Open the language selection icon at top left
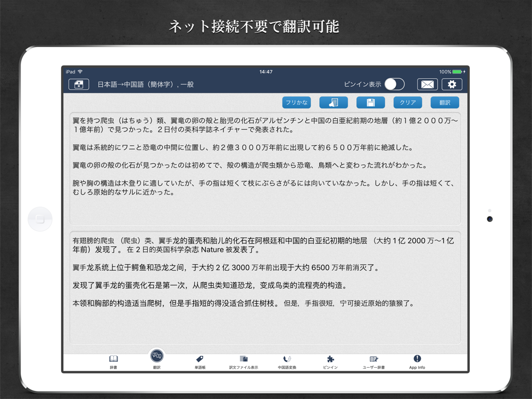This screenshot has width=532, height=399. (79, 84)
